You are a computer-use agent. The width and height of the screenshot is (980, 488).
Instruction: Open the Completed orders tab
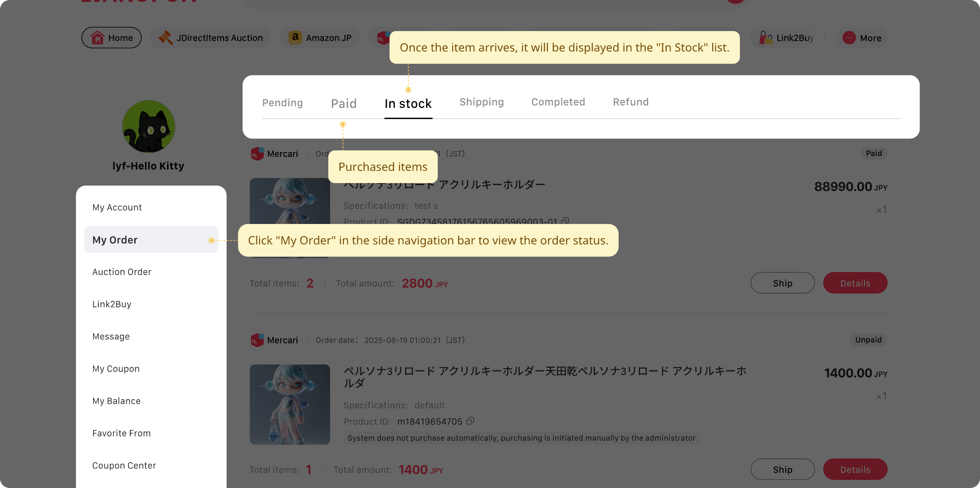[x=558, y=102]
